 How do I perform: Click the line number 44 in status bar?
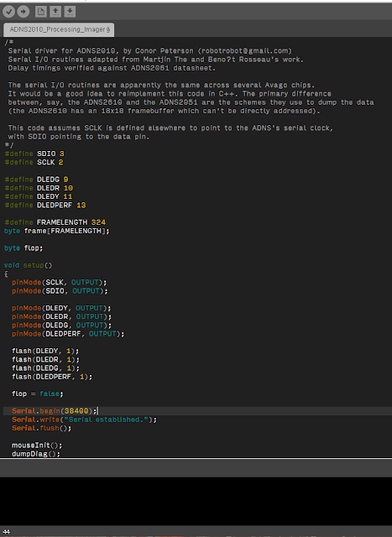6,531
